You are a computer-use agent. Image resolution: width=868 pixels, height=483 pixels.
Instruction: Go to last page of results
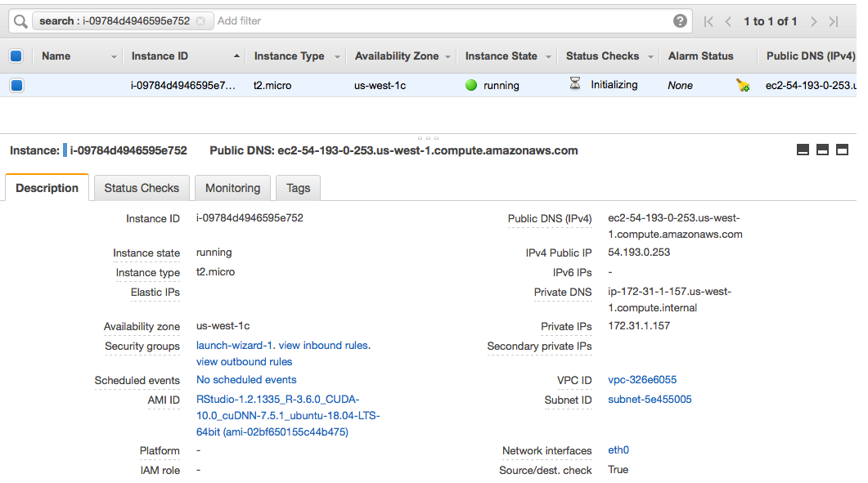click(834, 21)
